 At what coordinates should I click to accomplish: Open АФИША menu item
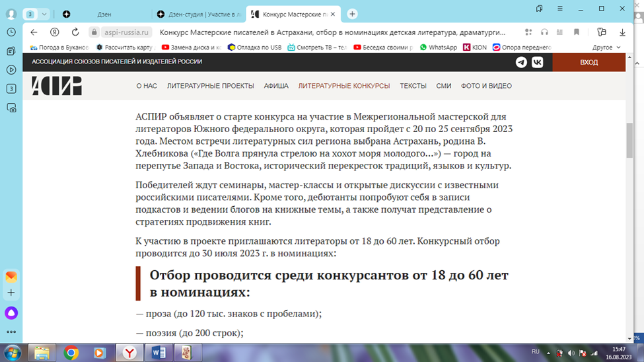276,86
